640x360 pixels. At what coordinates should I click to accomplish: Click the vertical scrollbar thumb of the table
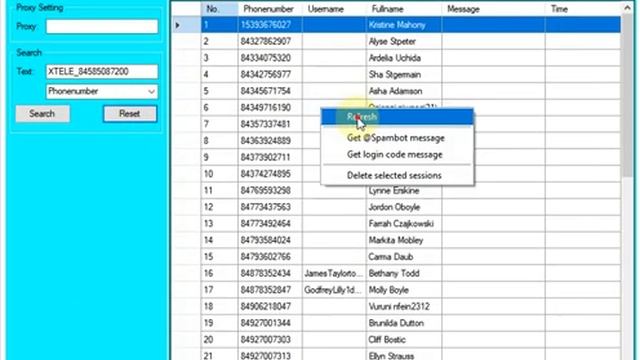(627, 96)
